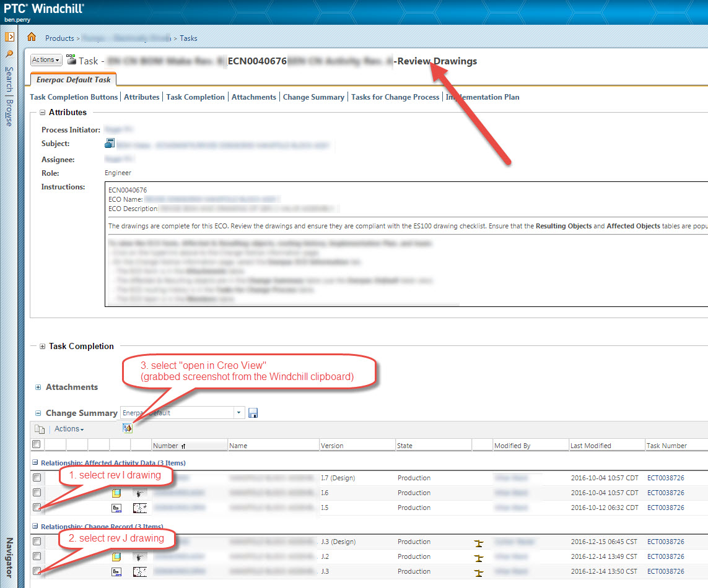Jump to Tasks for Change Process link
This screenshot has width=708, height=588.
pos(395,97)
